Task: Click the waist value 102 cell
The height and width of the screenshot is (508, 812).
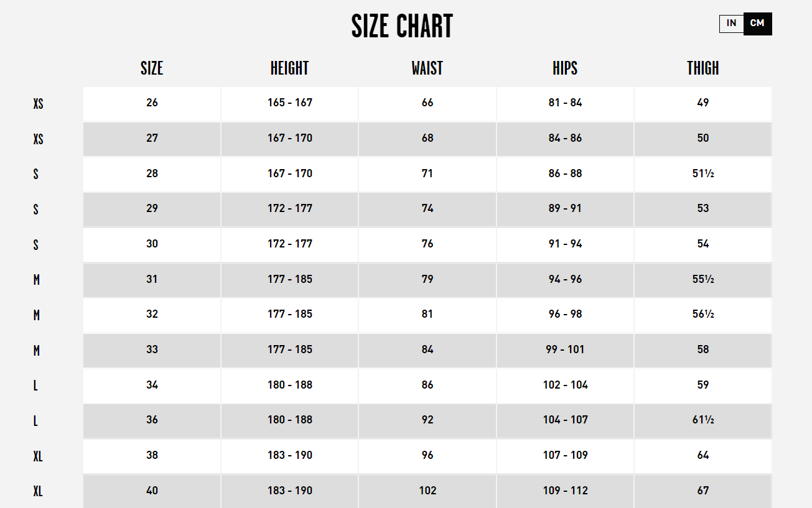Action: pos(427,491)
